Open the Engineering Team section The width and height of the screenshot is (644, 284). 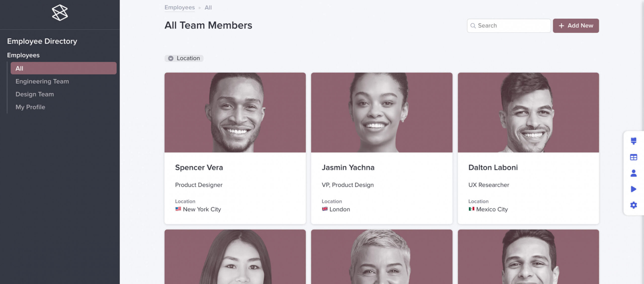pyautogui.click(x=42, y=81)
